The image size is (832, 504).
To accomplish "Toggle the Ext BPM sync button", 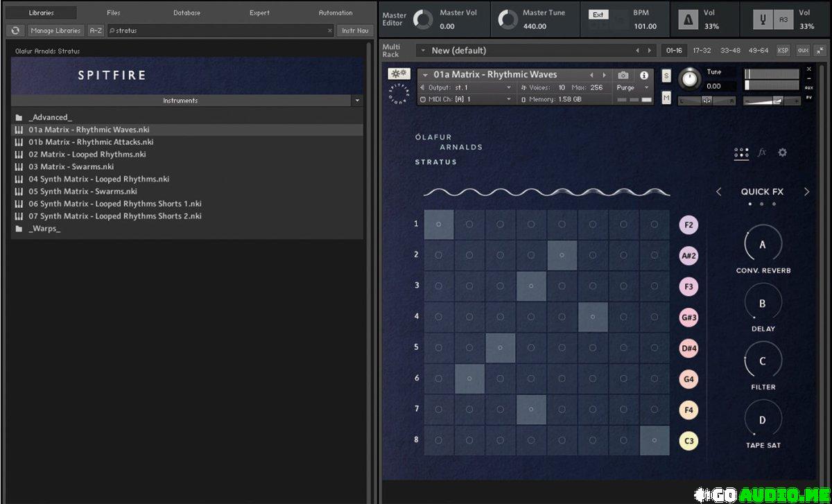I will pos(598,15).
